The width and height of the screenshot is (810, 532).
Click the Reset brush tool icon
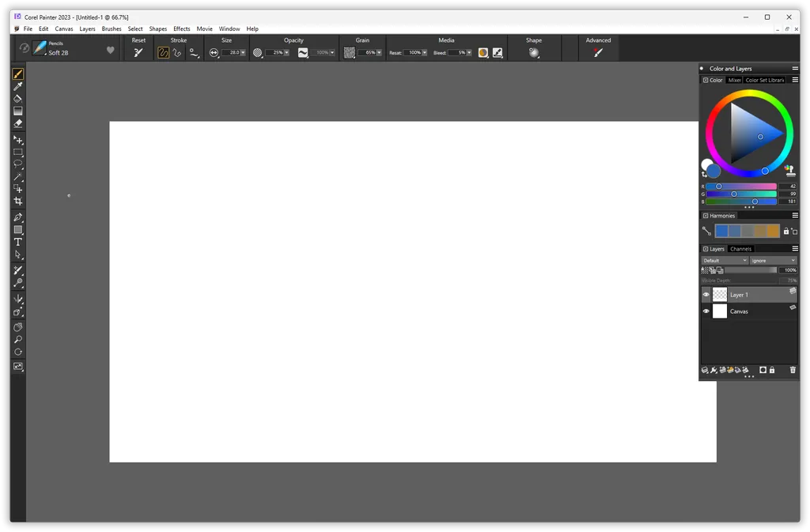(138, 53)
